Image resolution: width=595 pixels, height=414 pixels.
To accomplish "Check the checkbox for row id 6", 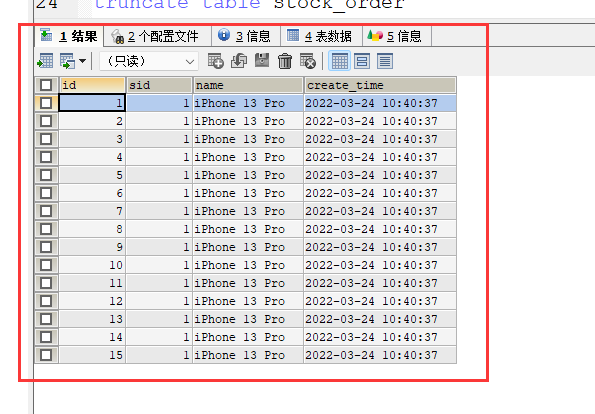I will (46, 193).
